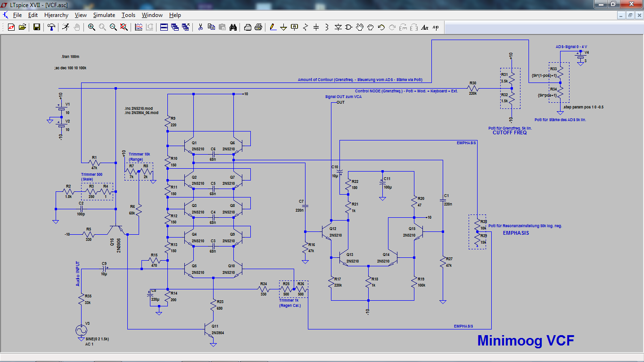Open the Component selection gate icon
The image size is (644, 362).
coord(349,27)
